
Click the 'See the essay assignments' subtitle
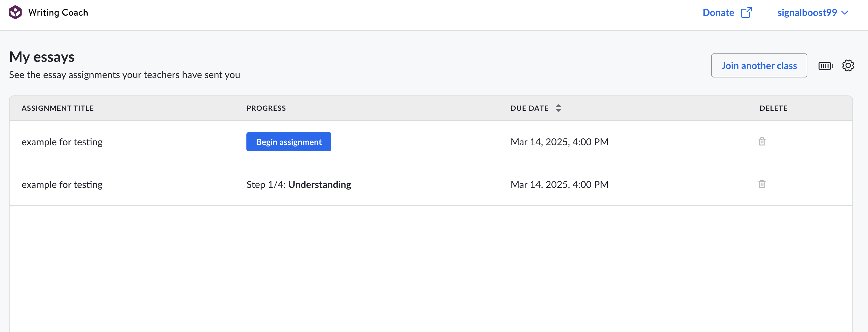point(124,75)
